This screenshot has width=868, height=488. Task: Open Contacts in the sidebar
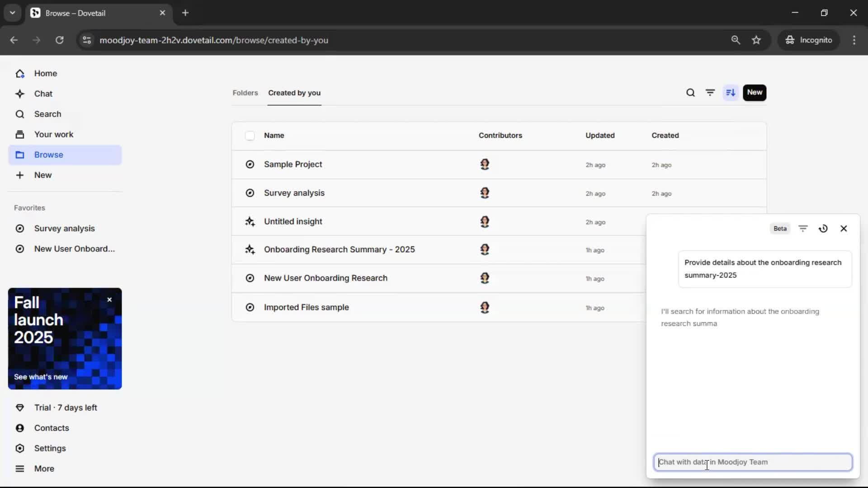[x=51, y=428]
